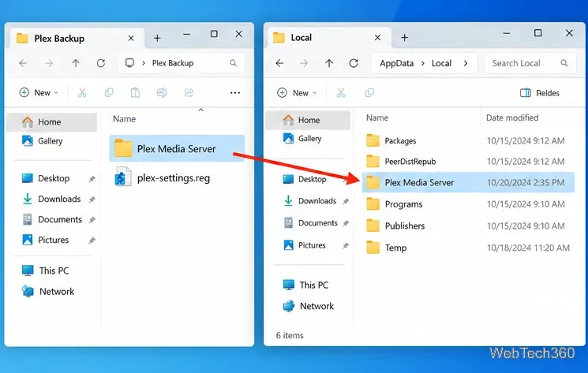The width and height of the screenshot is (588, 373).
Task: Expand chevron after Local in address bar
Action: (x=466, y=63)
